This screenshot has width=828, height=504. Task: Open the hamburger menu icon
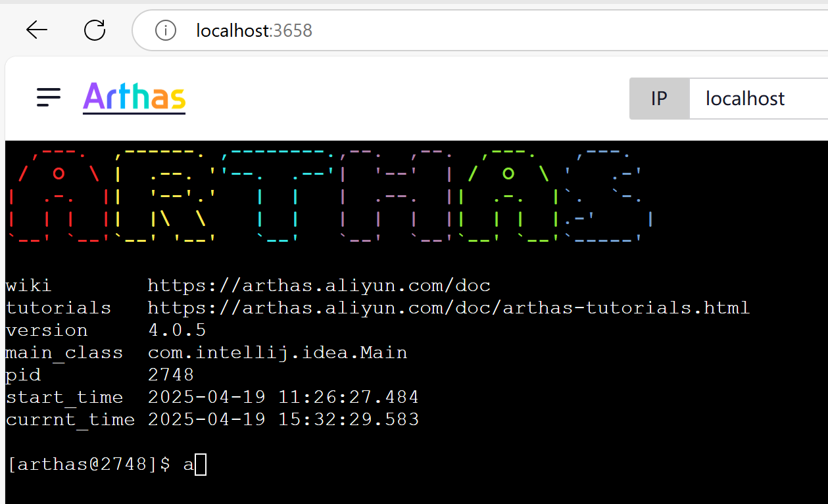[49, 98]
